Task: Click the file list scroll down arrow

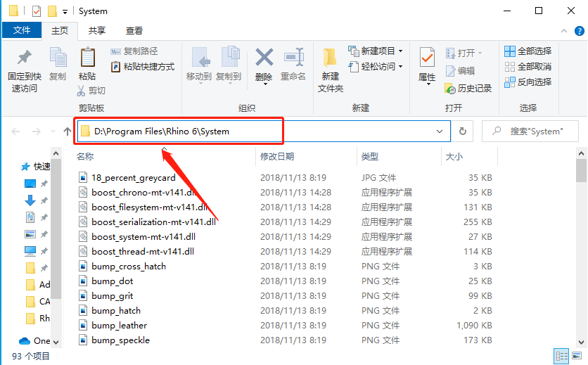Action: 581,342
